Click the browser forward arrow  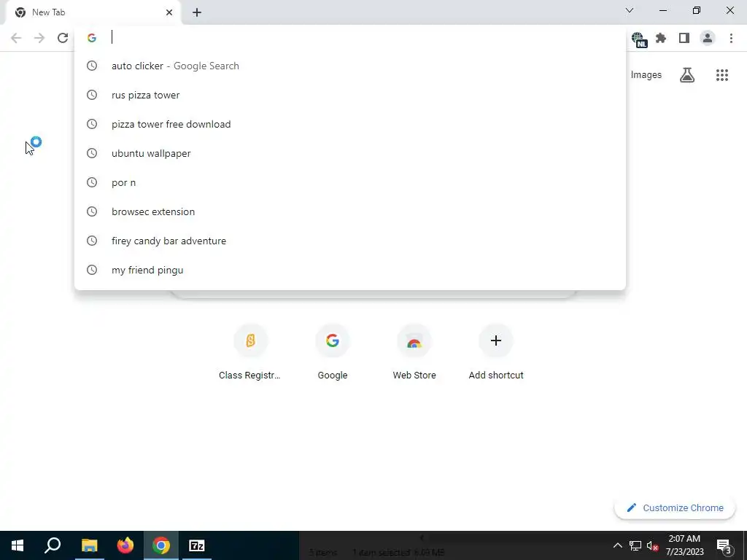[x=39, y=38]
